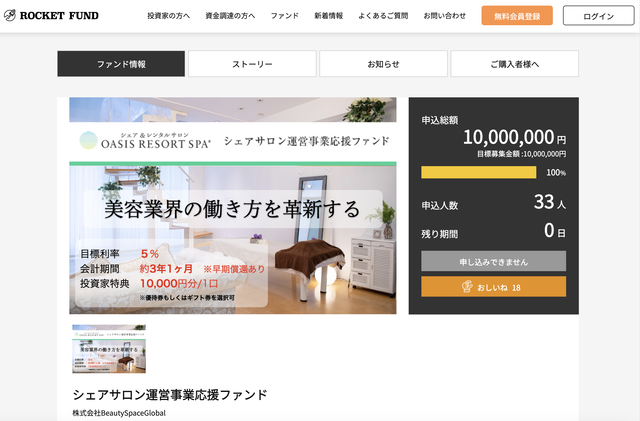This screenshot has width=640, height=421.
Task: Click the Rocket Fund rocket logo icon
Action: pyautogui.click(x=10, y=16)
